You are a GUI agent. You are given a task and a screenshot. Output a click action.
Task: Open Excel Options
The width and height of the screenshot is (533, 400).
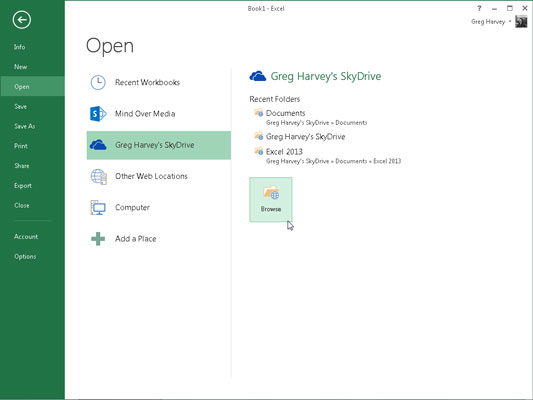point(25,256)
